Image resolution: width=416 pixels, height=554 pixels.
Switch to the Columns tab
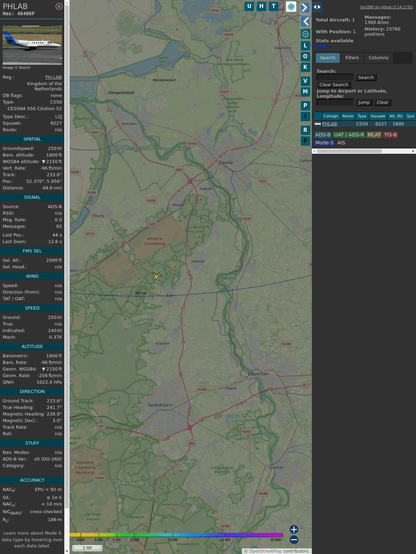(x=378, y=58)
